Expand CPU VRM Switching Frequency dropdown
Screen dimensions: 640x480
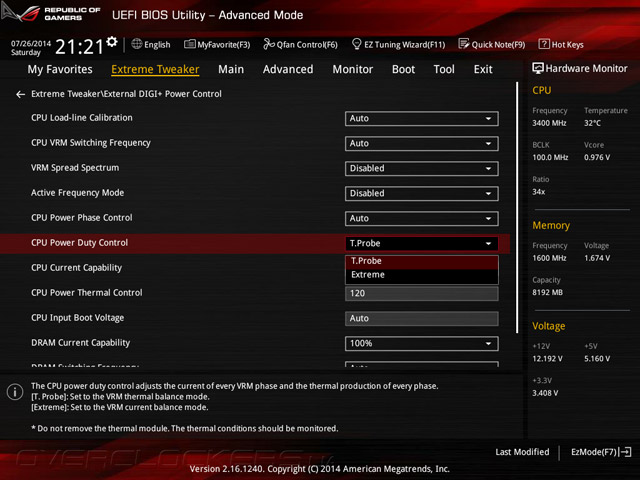(422, 143)
